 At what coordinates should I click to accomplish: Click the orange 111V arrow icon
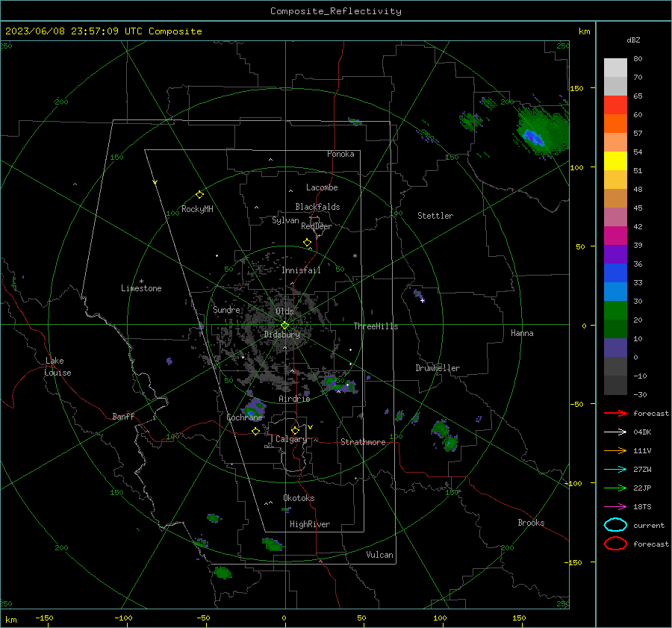pyautogui.click(x=615, y=450)
